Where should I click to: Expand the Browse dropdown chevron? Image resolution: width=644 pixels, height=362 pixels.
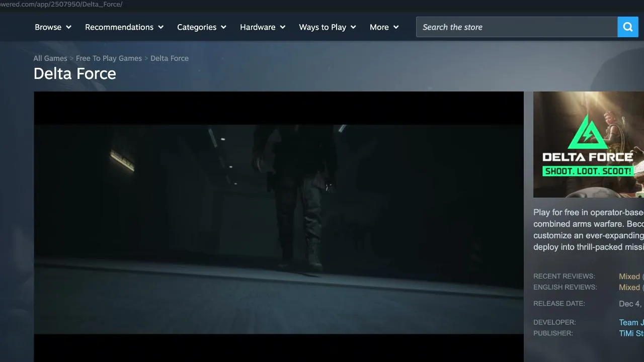click(68, 27)
